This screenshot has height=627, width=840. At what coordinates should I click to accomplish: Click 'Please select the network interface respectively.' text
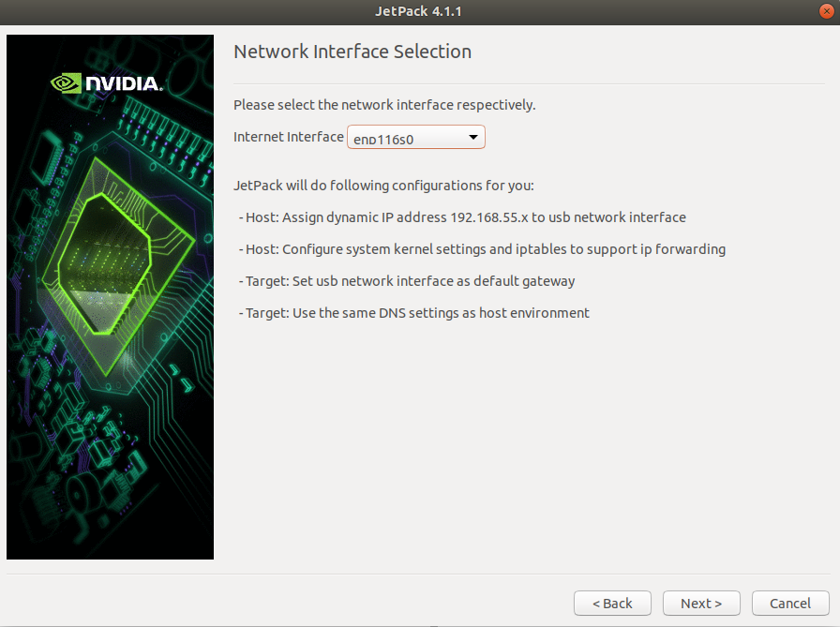pyautogui.click(x=384, y=105)
